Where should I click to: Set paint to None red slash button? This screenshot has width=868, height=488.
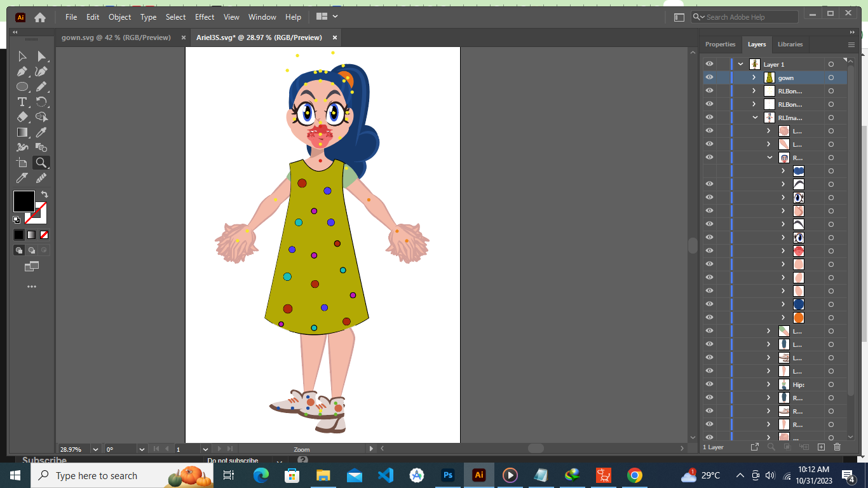[x=44, y=234]
